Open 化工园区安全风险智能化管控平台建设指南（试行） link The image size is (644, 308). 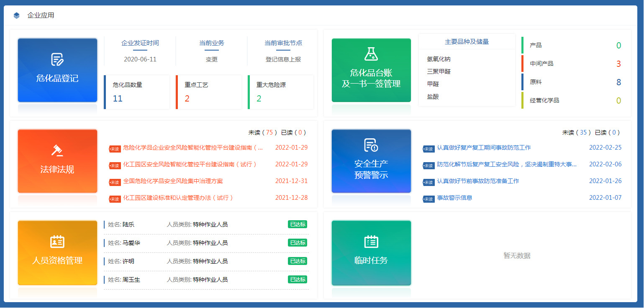190,164
